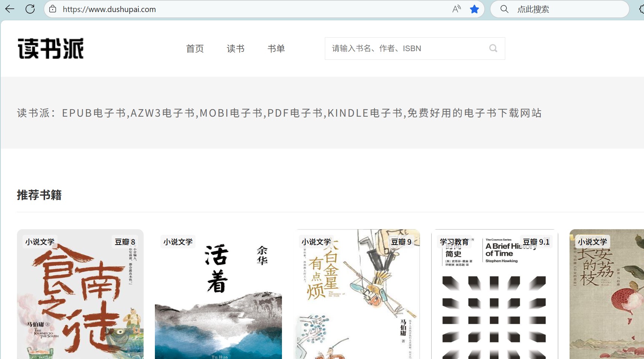This screenshot has width=644, height=359.
Task: View site info via the lock icon
Action: tap(53, 9)
